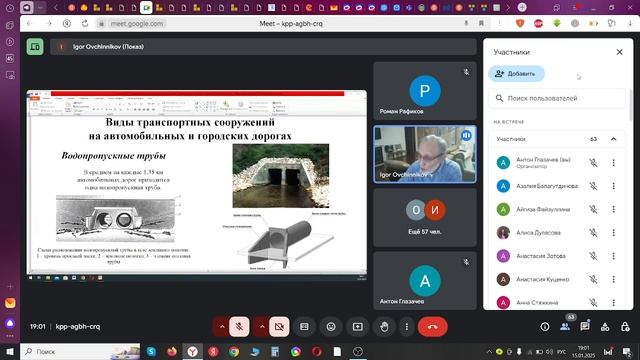Viewport: 640px width, 360px height.
Task: Raise hand in the meeting
Action: pos(384,327)
